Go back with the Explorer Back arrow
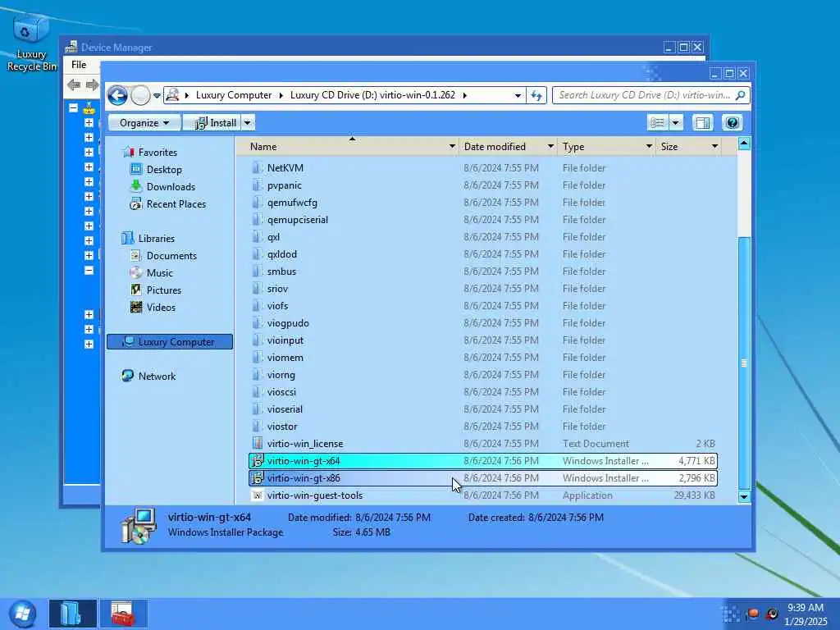Image resolution: width=840 pixels, height=630 pixels. (117, 96)
